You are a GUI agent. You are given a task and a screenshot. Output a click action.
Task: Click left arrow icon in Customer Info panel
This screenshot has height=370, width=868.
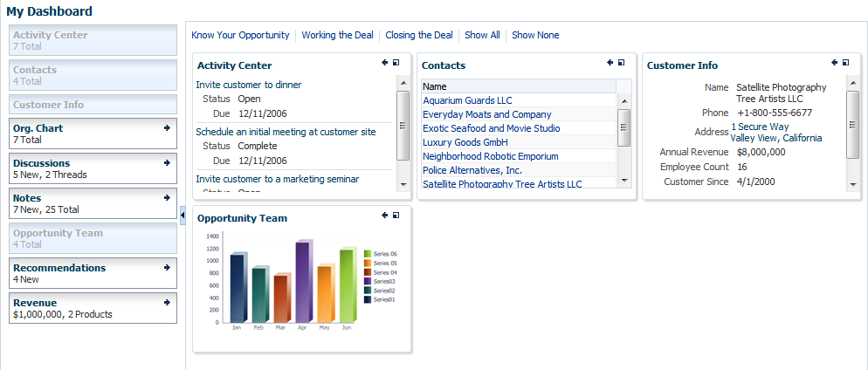(834, 63)
